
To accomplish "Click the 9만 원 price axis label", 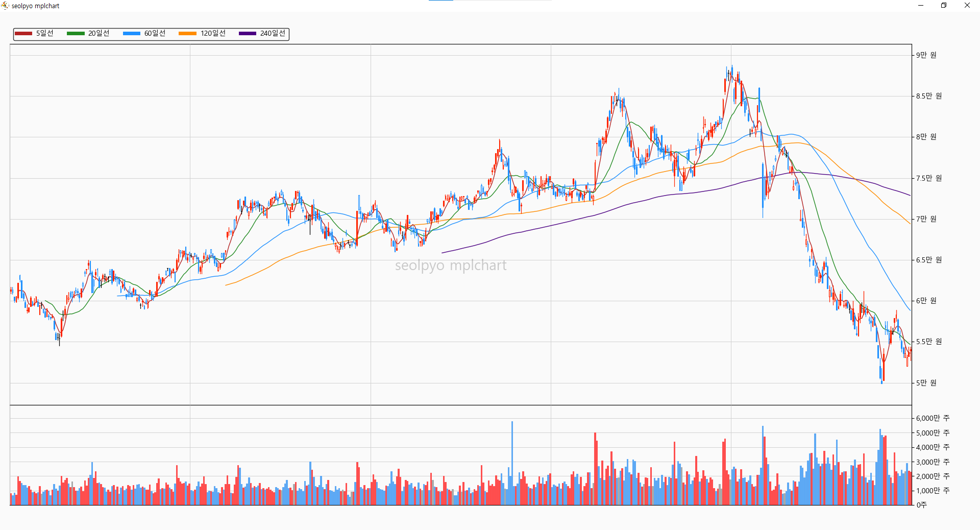I will tap(926, 55).
